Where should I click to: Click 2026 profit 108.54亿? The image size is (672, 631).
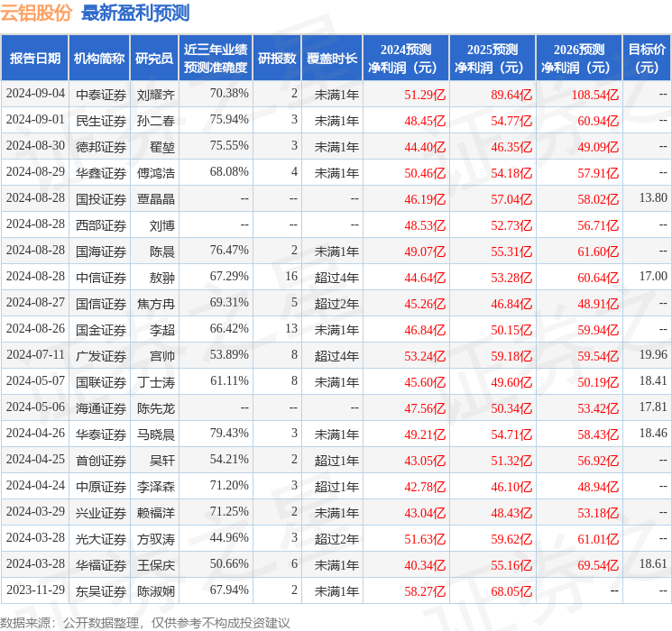tap(595, 95)
